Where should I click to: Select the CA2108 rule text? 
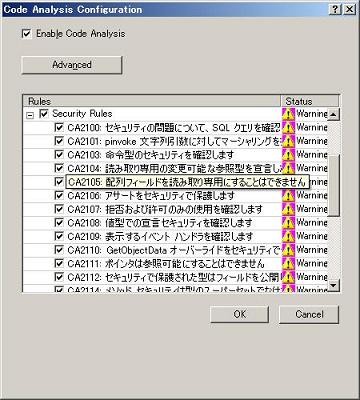coord(160,223)
